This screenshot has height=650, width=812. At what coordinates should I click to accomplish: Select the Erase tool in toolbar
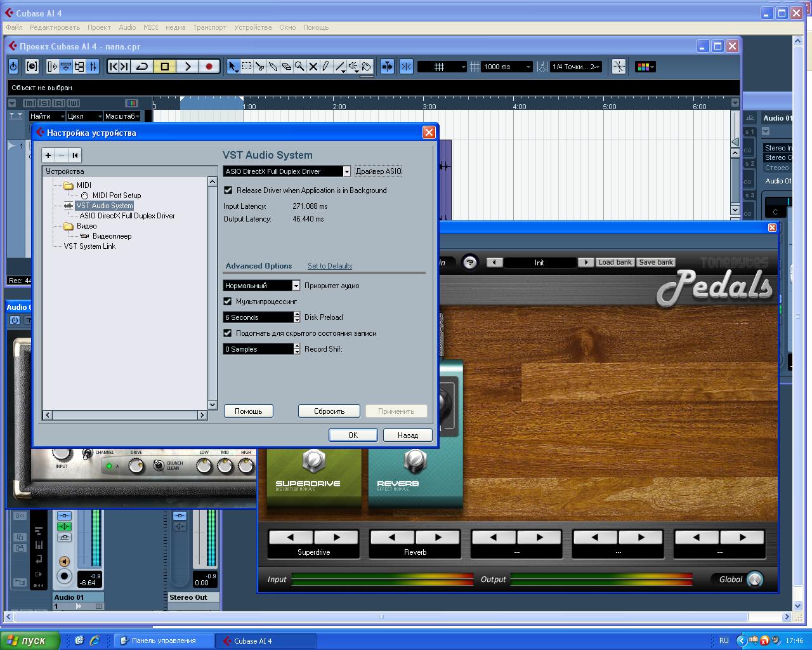[x=286, y=67]
